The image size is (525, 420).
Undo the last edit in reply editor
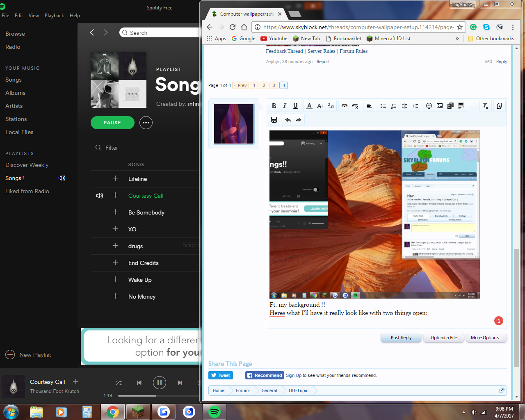click(288, 120)
